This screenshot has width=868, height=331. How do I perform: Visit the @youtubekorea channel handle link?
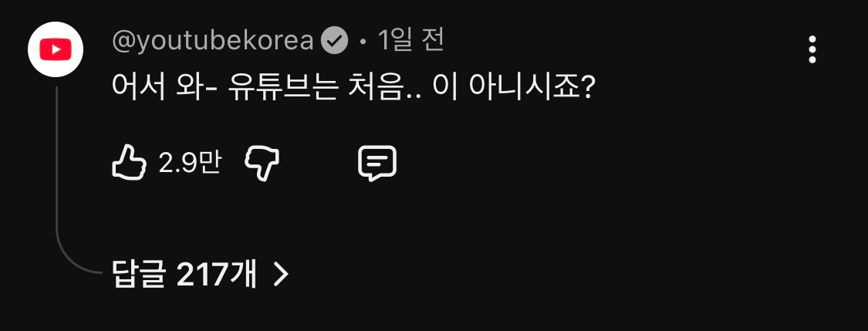tap(213, 42)
